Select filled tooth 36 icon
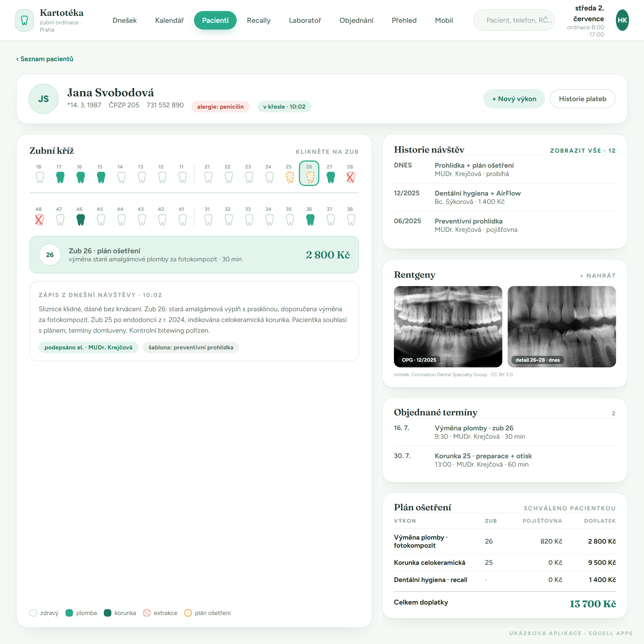644x644 pixels. pos(310,220)
